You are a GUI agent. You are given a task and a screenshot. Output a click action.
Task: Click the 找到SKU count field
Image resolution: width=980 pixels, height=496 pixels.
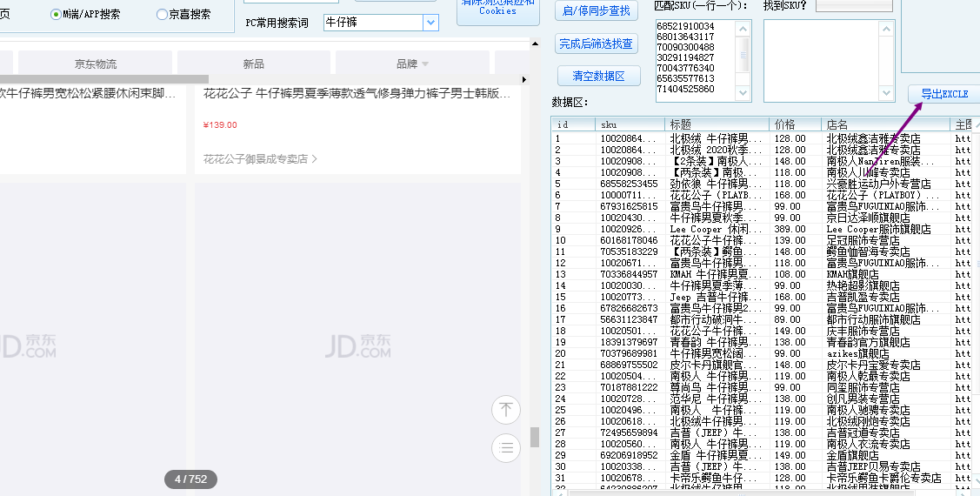coord(854,5)
